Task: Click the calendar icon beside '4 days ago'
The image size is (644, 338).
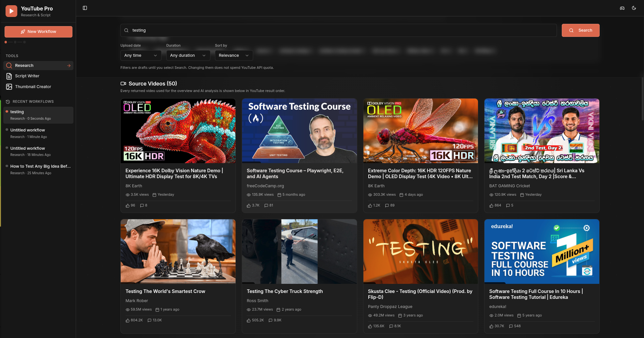Action: click(x=401, y=195)
